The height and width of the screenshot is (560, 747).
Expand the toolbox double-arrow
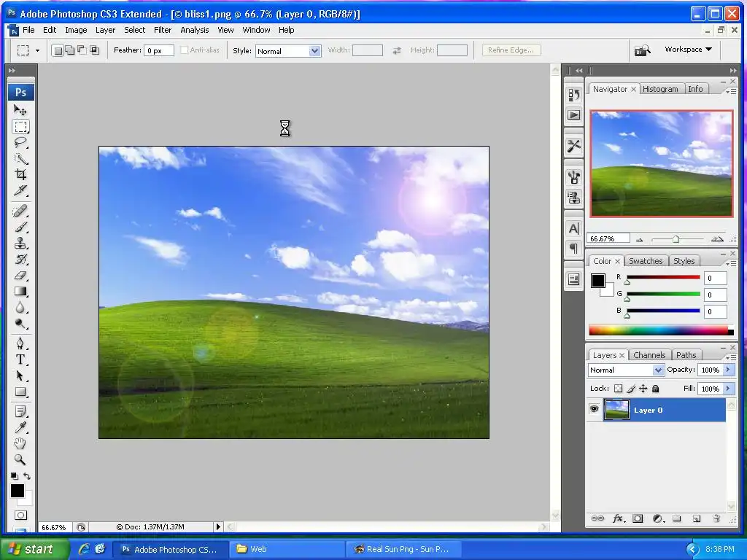(12, 71)
